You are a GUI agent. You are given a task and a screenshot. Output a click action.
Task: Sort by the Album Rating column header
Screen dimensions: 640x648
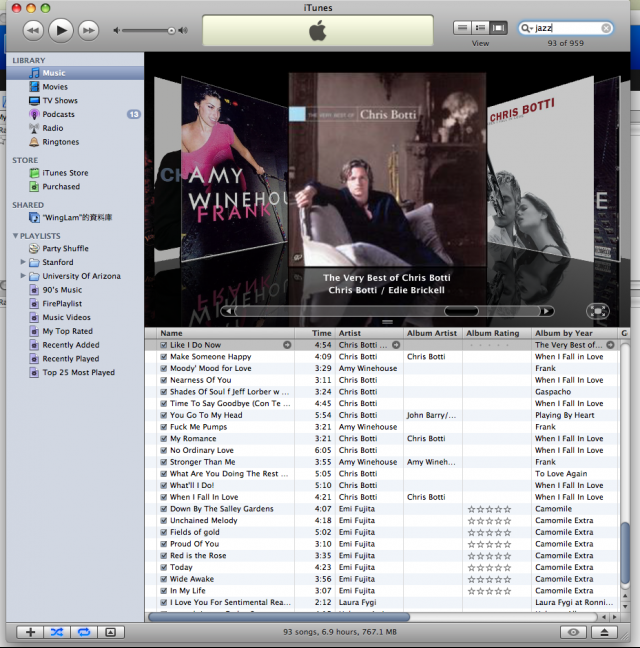coord(497,333)
